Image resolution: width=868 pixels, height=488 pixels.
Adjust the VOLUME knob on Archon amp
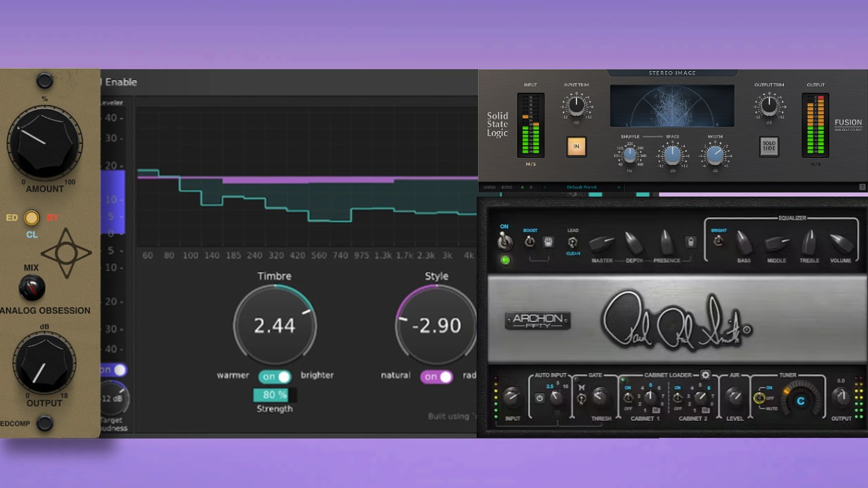pyautogui.click(x=841, y=243)
